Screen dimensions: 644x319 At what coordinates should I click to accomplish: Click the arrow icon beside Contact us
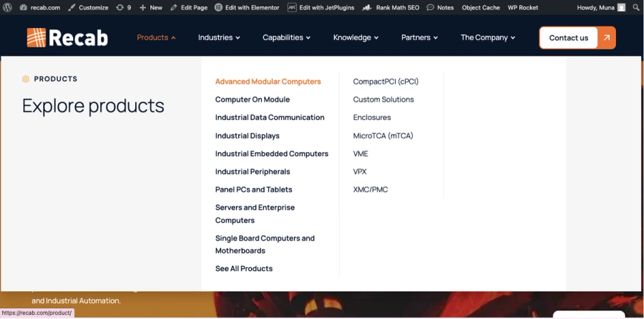[x=607, y=38]
